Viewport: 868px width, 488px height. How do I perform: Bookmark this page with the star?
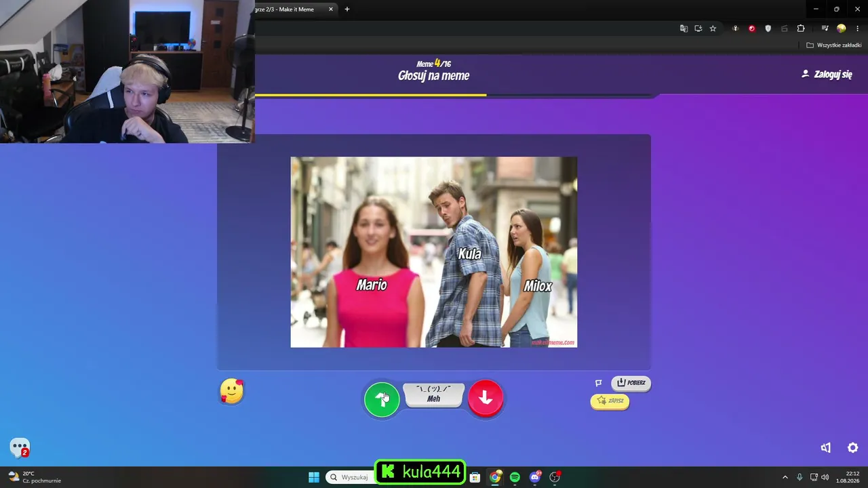[713, 28]
